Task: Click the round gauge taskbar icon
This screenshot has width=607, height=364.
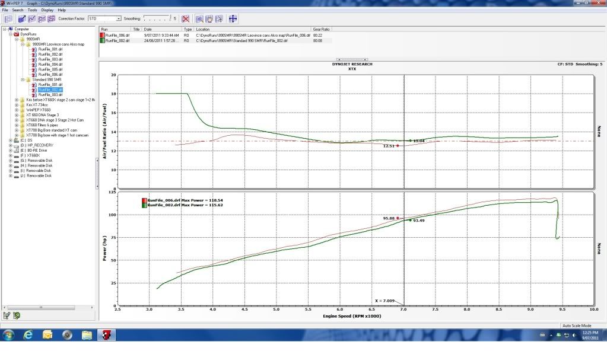Action: [67, 334]
